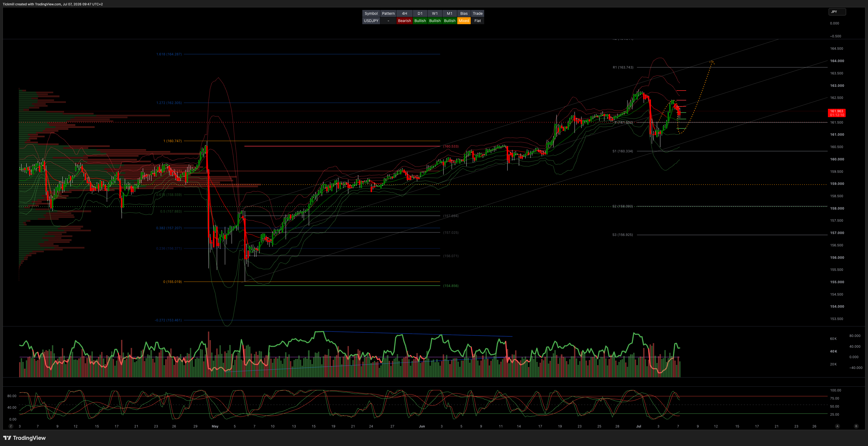Click the orange Mixed bias cell
The width and height of the screenshot is (868, 446).
[x=464, y=20]
